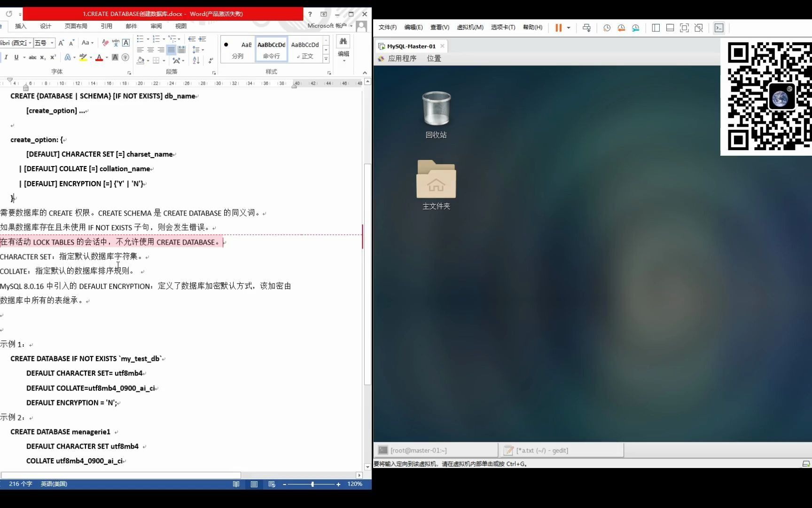Close the MySQL-Master-01 tab

[x=442, y=46]
